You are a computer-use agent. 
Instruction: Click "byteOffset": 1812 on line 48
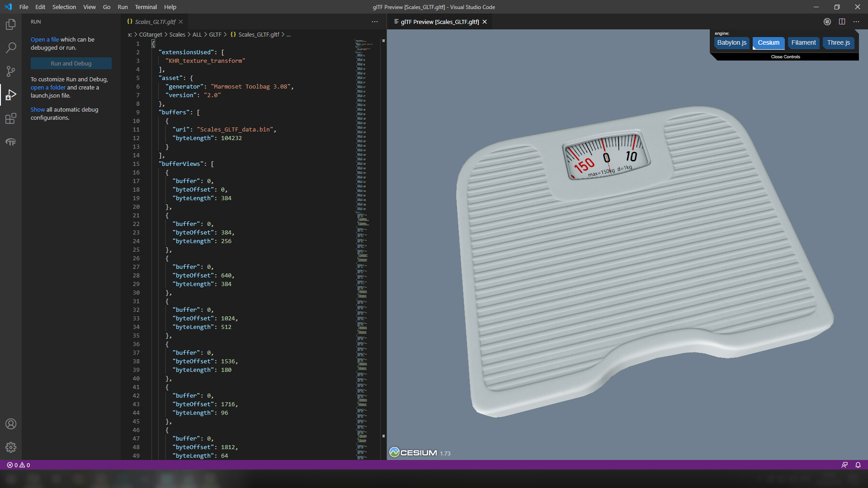[x=205, y=447]
